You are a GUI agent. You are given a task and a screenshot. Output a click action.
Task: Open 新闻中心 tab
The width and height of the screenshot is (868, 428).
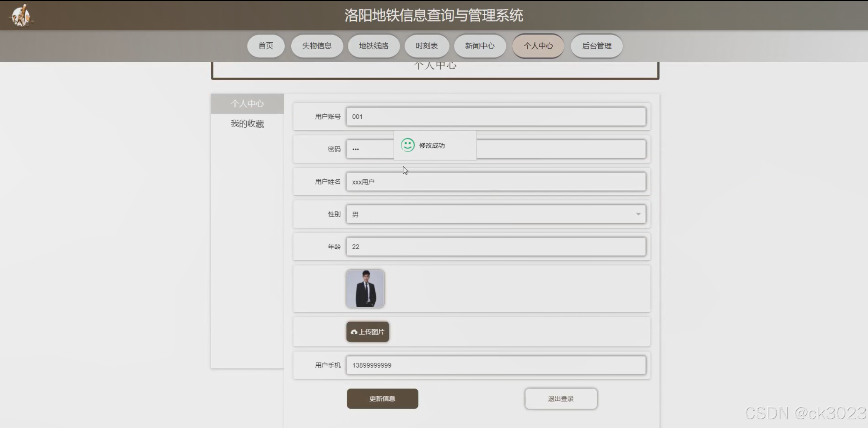tap(480, 46)
